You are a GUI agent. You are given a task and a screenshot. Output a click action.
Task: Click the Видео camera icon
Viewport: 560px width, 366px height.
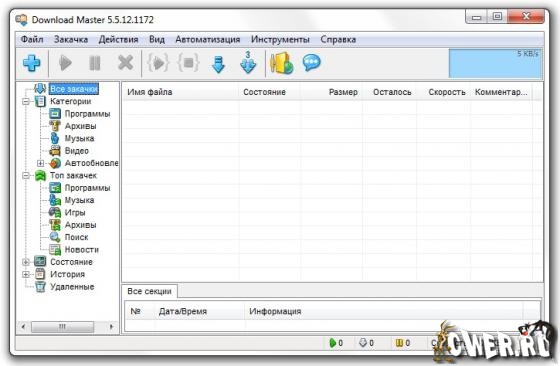(x=55, y=151)
